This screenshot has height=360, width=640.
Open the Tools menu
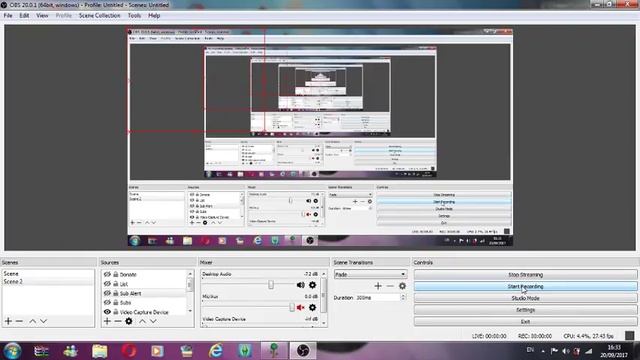[134, 16]
